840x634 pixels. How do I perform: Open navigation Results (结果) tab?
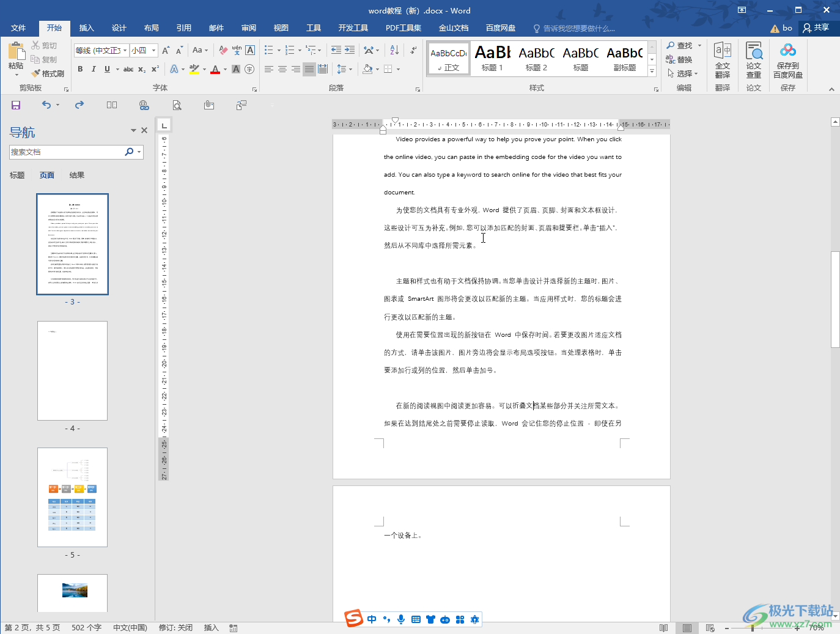tap(77, 175)
